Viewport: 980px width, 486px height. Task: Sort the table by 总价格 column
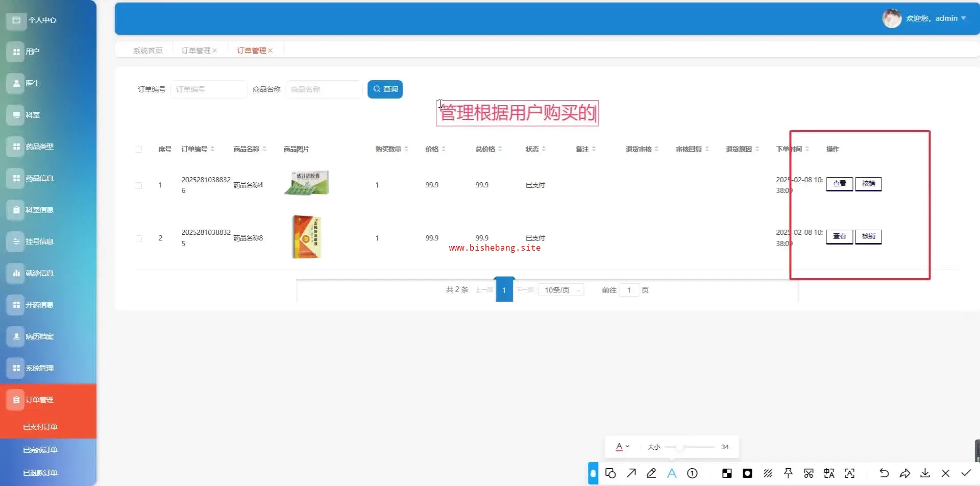pos(500,149)
